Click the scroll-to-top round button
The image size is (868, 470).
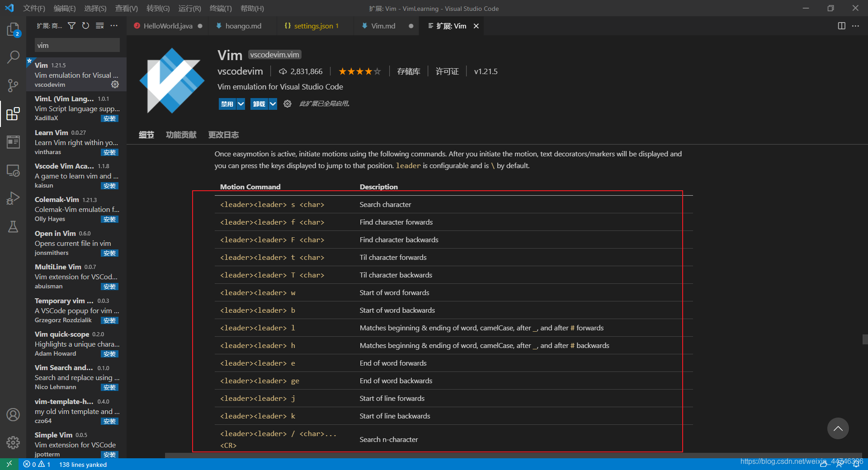pyautogui.click(x=838, y=428)
